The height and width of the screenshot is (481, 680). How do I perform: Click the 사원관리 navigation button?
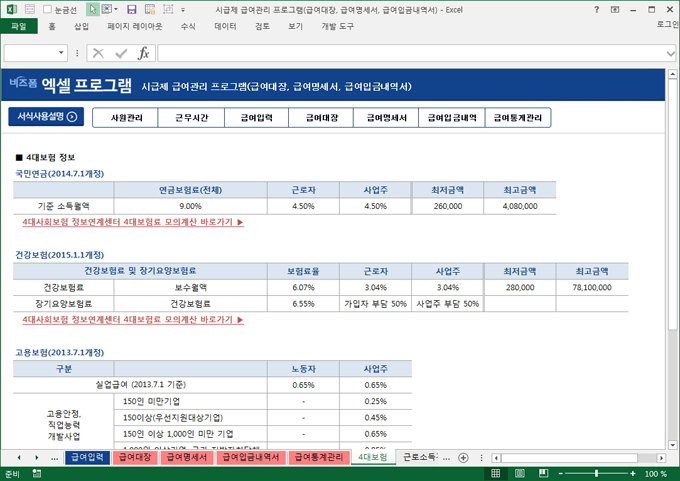(126, 118)
